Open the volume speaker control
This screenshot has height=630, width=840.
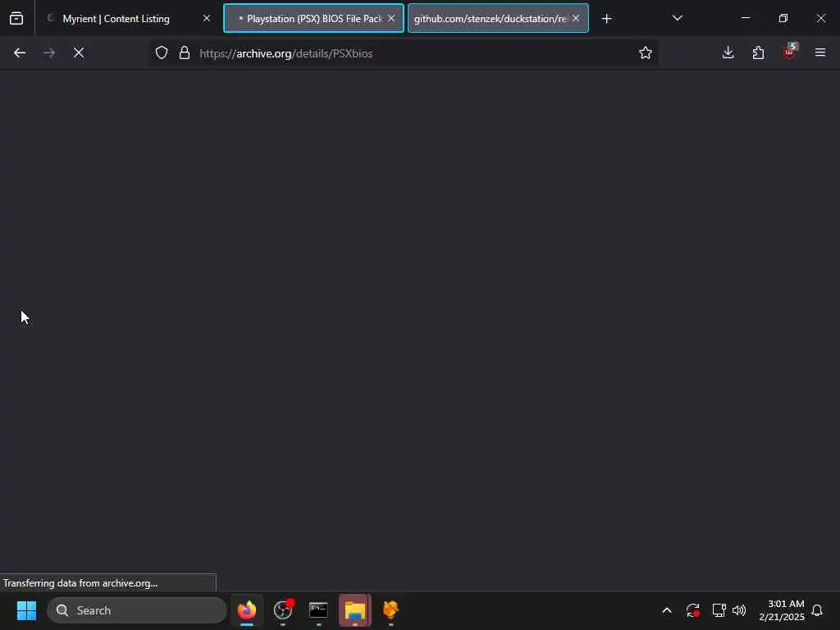click(739, 610)
